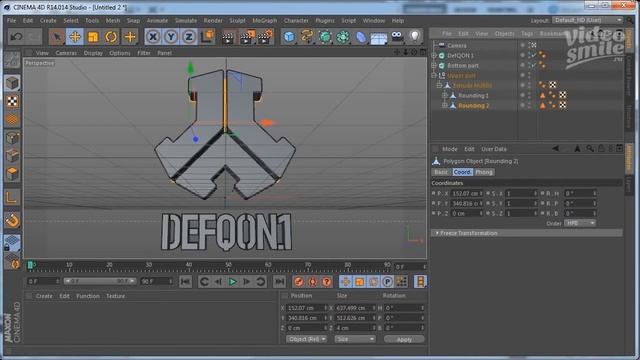Click the Apply button
The height and width of the screenshot is (360, 640).
(404, 339)
